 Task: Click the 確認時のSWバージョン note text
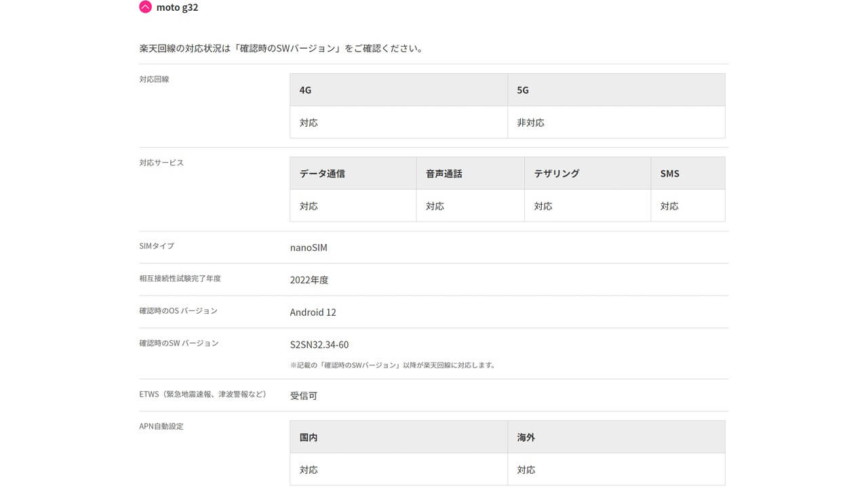[x=392, y=364]
